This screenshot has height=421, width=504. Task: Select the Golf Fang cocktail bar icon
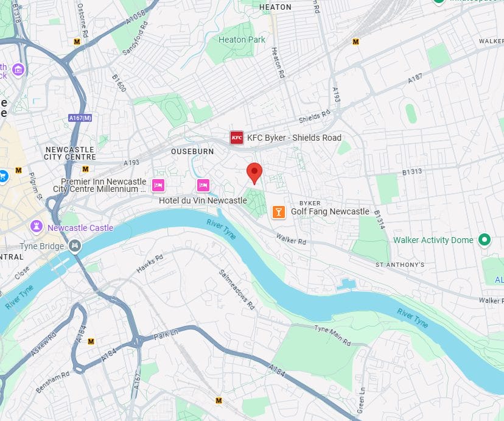point(279,212)
